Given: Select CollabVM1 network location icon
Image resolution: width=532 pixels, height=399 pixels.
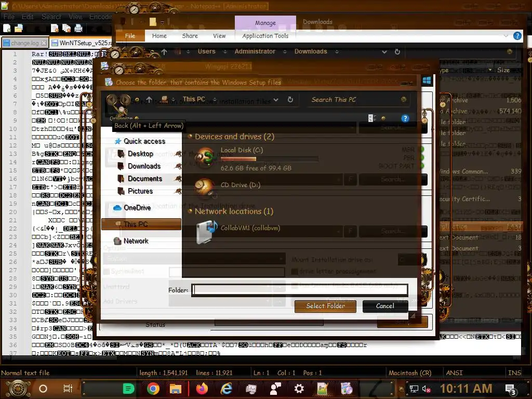Looking at the screenshot, I should pyautogui.click(x=207, y=231).
